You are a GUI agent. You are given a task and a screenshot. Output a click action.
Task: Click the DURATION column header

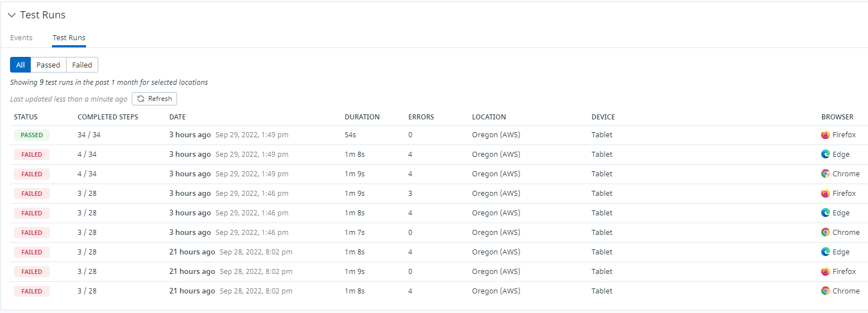[362, 117]
